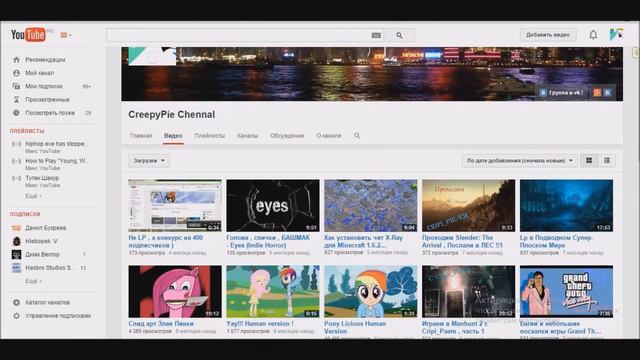Go to Рекомендации home icon in sidebar

tap(16, 60)
